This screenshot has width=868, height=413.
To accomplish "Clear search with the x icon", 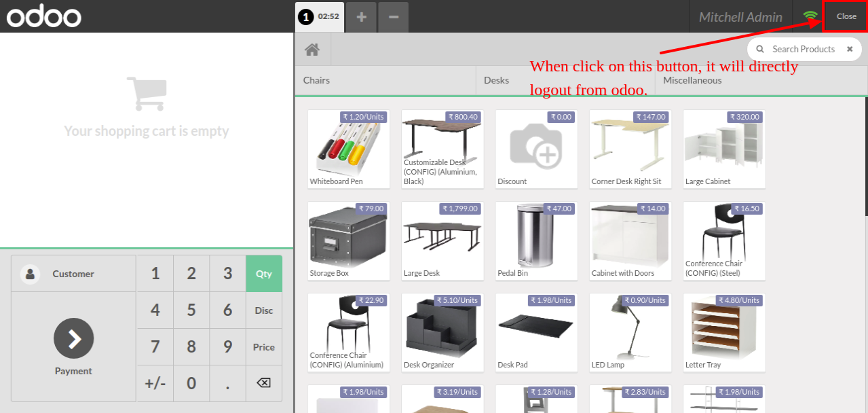I will point(850,49).
